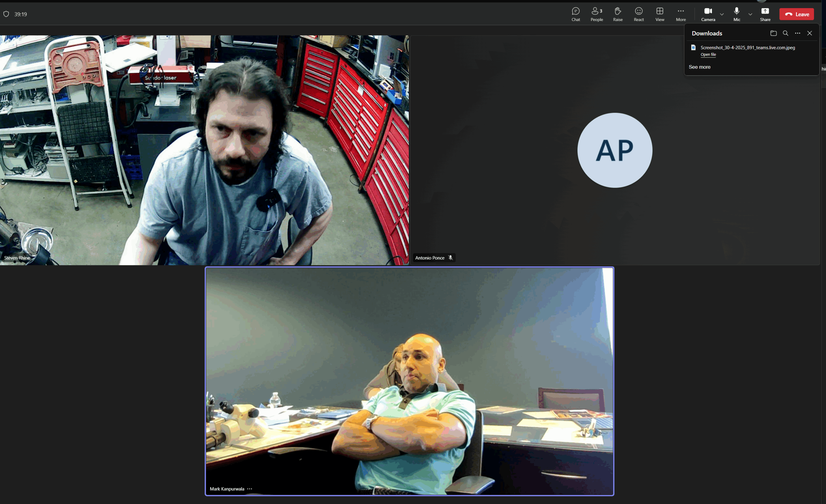Expand the camera options dropdown arrow
Viewport: 826px width, 504px height.
tap(722, 15)
